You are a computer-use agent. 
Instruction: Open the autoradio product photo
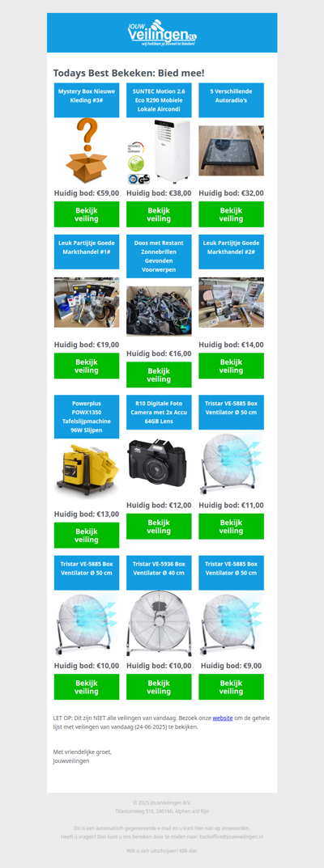231,150
